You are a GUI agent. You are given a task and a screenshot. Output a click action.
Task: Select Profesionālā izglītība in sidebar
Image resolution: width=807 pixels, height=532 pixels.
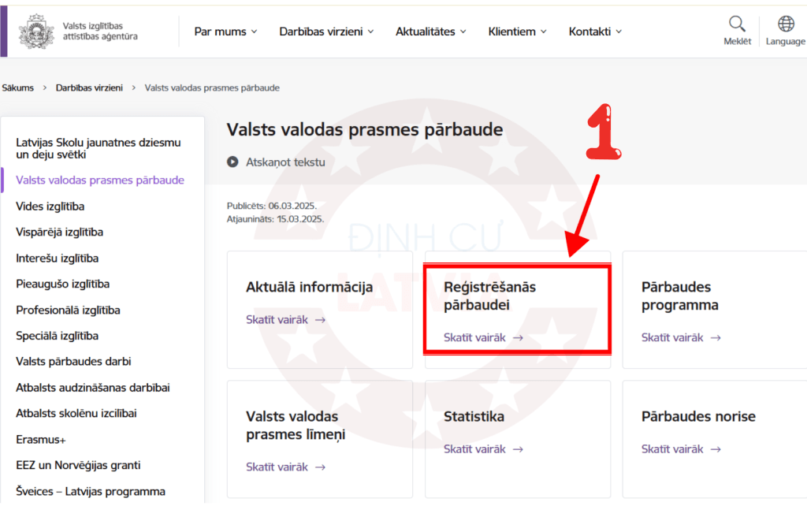(68, 310)
